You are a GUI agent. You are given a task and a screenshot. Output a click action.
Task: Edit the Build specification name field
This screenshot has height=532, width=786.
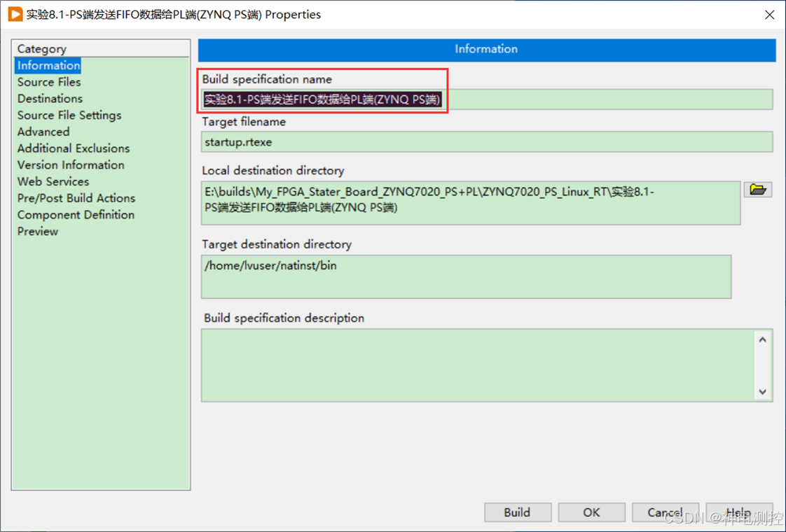tap(487, 99)
